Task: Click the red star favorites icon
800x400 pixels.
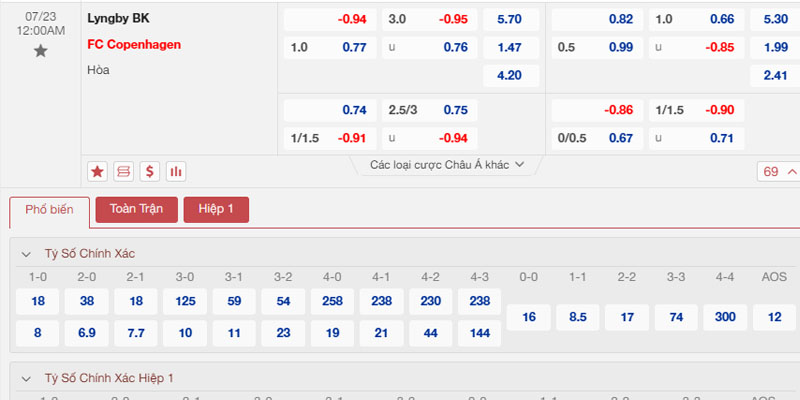Action: coord(97,171)
